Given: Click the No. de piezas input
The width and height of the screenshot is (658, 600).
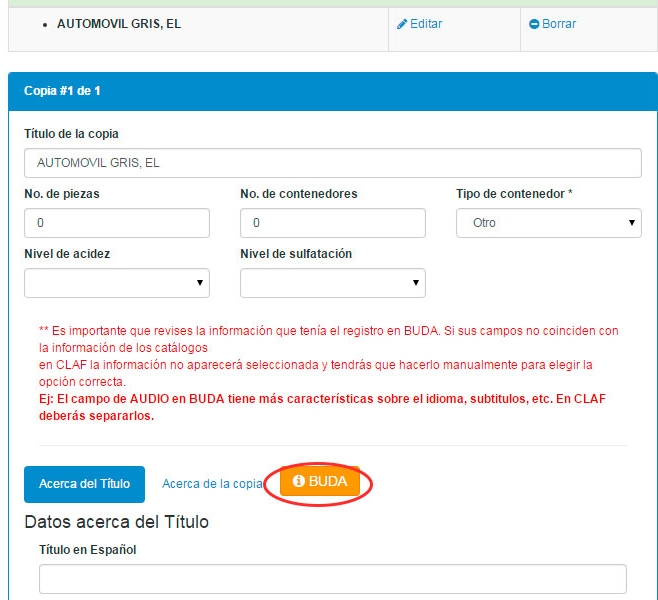Looking at the screenshot, I should 116,223.
